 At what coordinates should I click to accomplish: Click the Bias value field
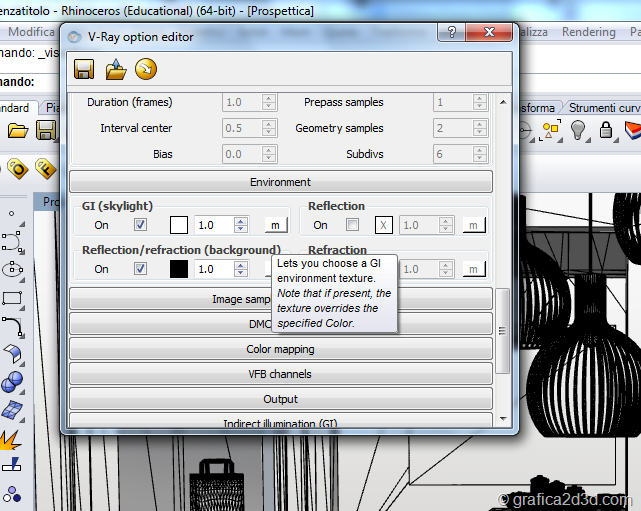tap(242, 154)
